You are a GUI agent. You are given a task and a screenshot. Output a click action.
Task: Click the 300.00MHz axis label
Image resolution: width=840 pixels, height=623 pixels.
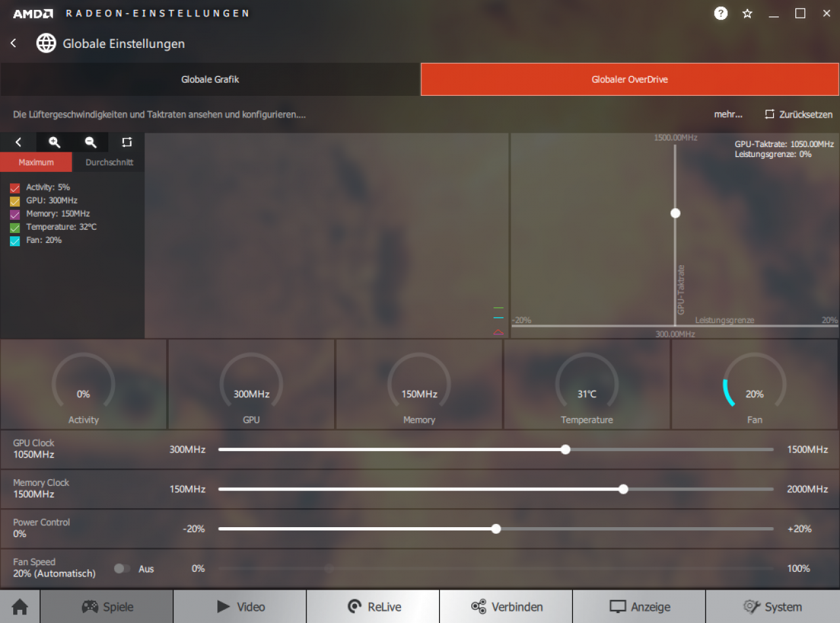click(675, 334)
